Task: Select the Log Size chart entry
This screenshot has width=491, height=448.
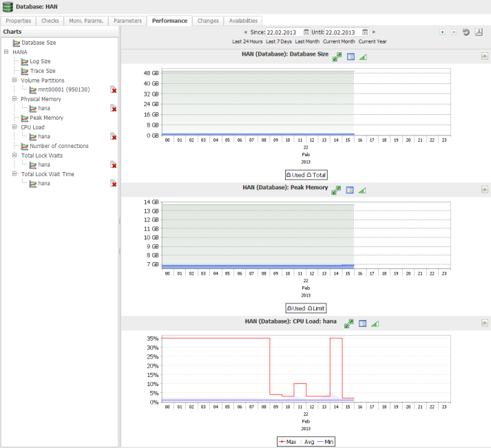Action: tap(40, 61)
